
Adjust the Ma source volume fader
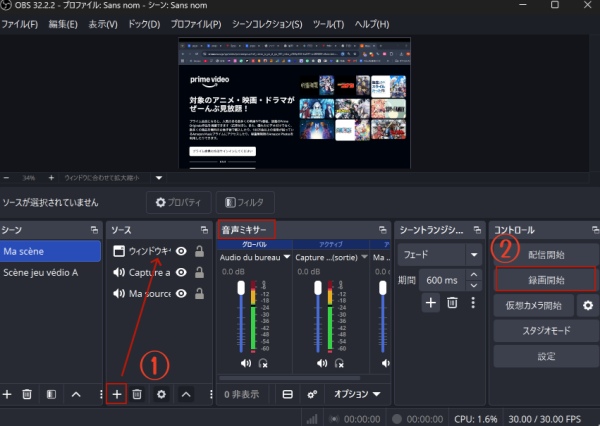coord(383,288)
